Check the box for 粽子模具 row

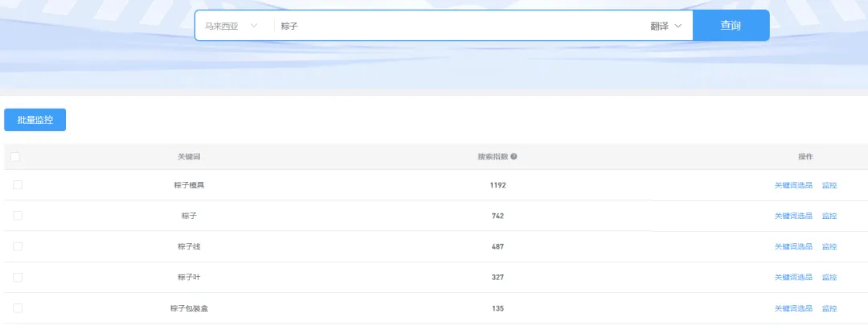(18, 184)
